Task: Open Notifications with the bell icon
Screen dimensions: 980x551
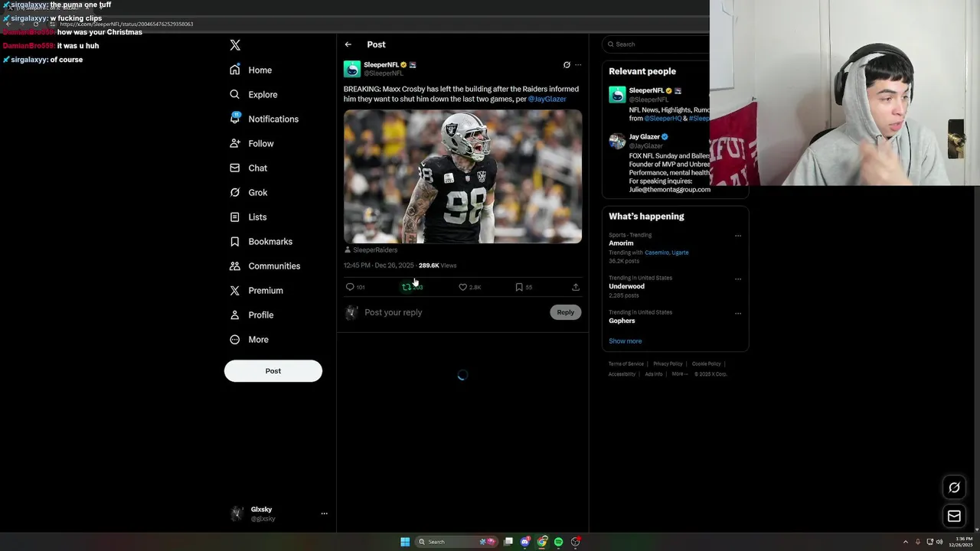Action: click(235, 119)
